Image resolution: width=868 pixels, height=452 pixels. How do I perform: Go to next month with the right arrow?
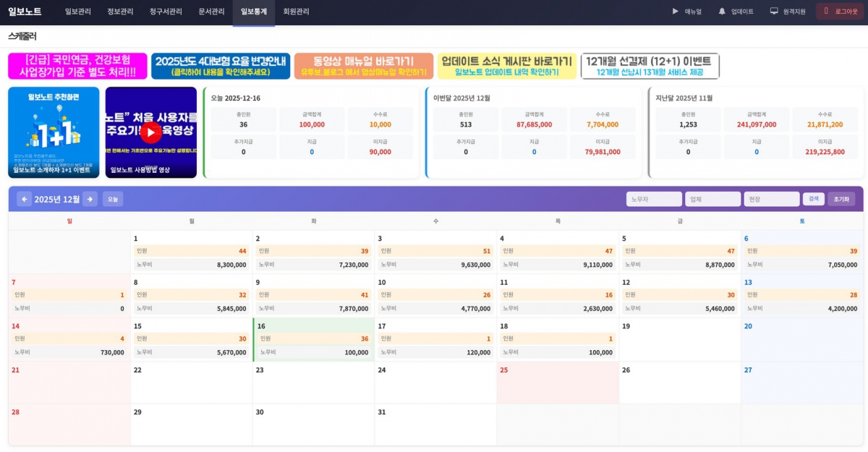click(x=89, y=198)
